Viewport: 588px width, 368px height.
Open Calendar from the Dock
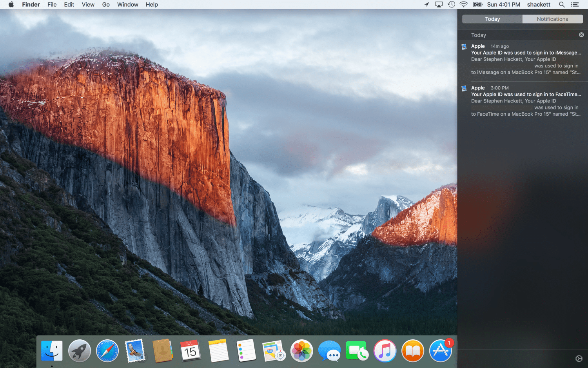pyautogui.click(x=191, y=350)
